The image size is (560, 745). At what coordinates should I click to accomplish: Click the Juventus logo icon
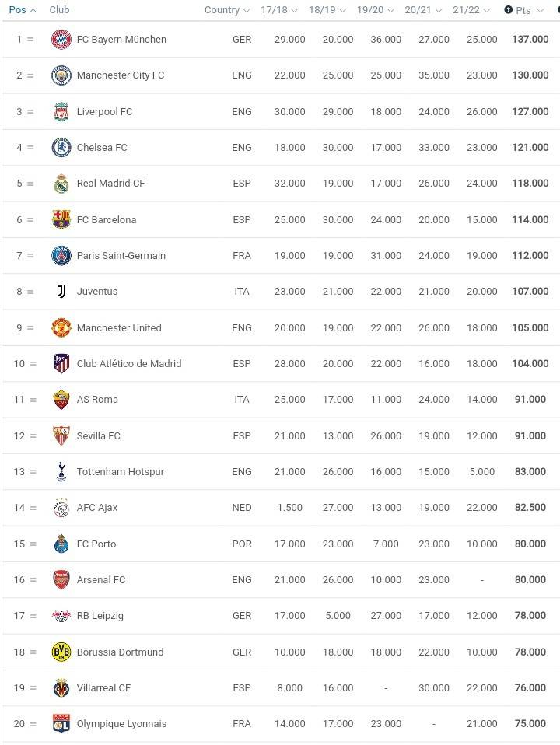click(61, 292)
